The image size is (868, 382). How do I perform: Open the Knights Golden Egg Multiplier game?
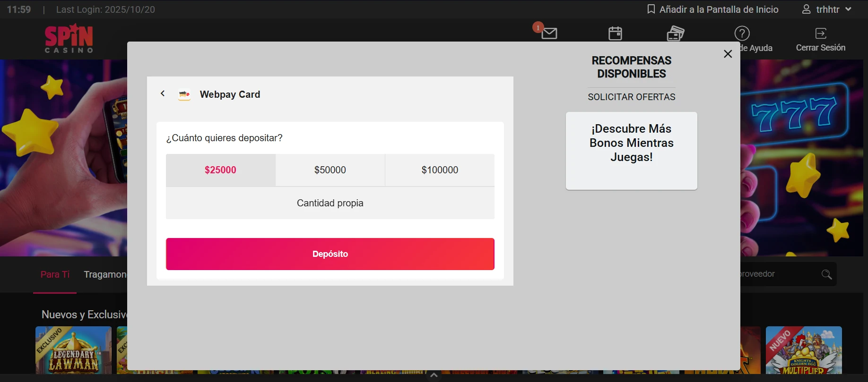(804, 350)
